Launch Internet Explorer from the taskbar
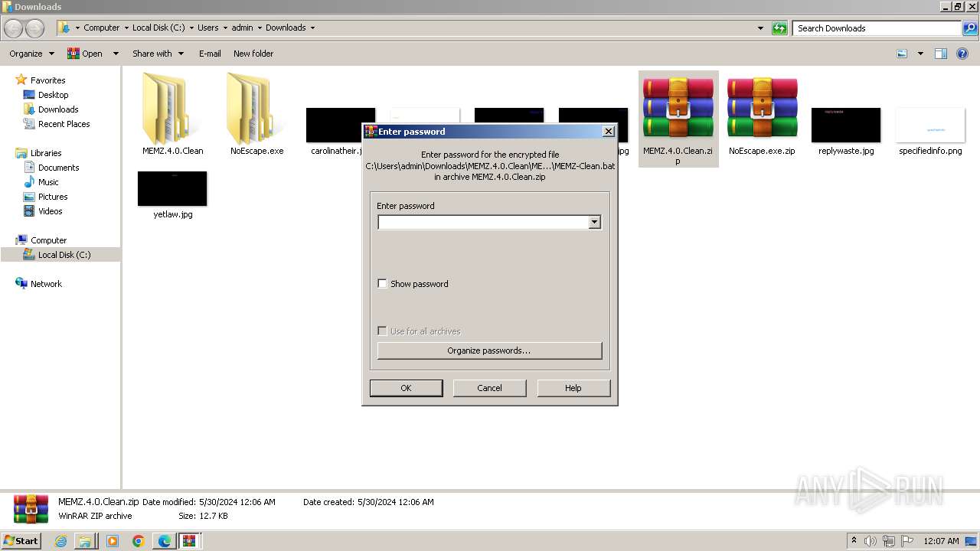Screen dimensions: 980x551 [61, 541]
